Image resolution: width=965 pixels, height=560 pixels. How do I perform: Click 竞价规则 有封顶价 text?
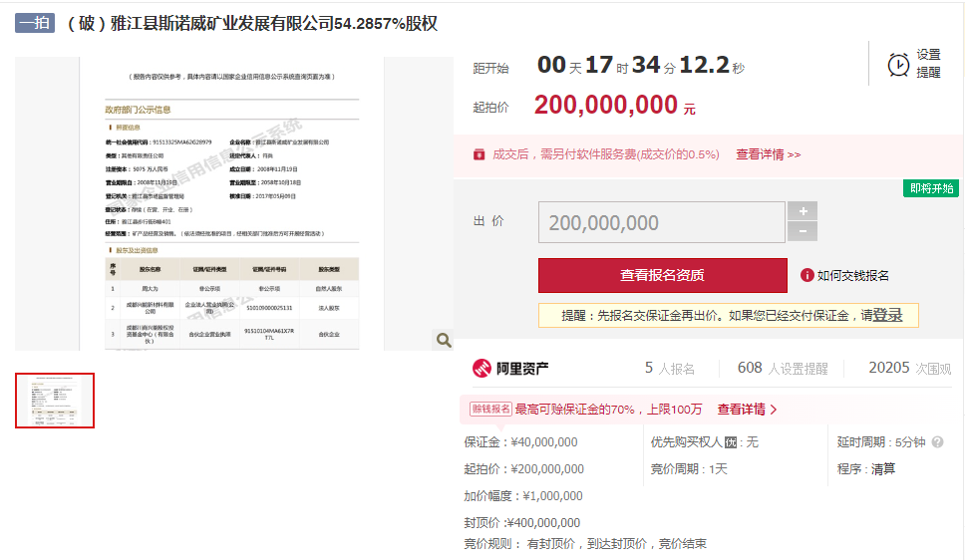(585, 543)
